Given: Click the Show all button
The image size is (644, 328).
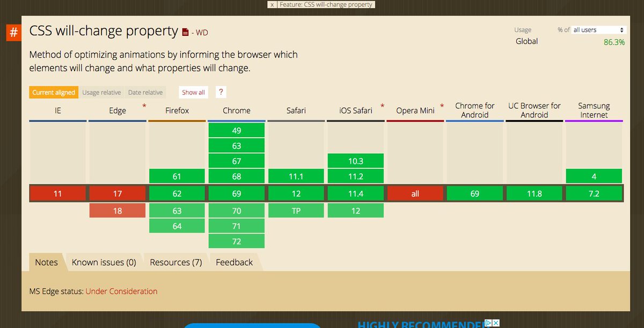Looking at the screenshot, I should pyautogui.click(x=193, y=92).
